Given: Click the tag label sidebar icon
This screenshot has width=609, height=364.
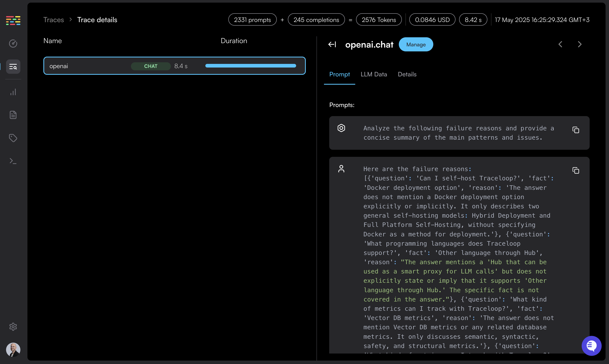Looking at the screenshot, I should [x=13, y=138].
